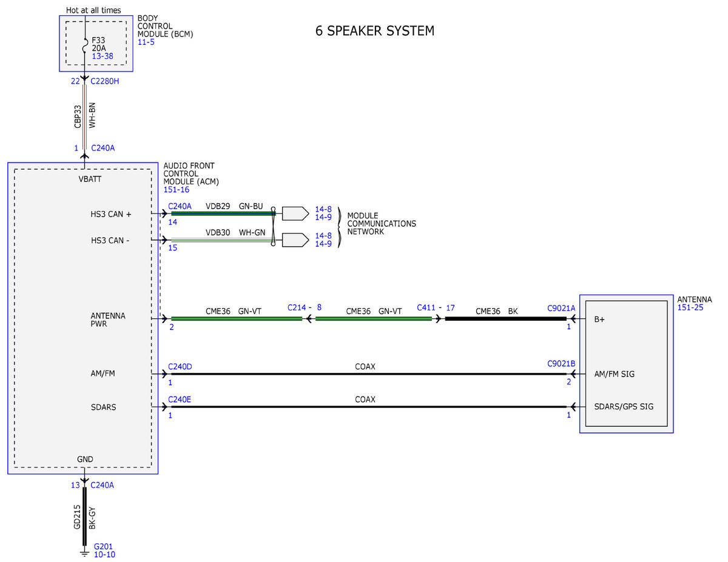Image resolution: width=728 pixels, height=562 pixels.
Task: Select antenna connector C9021A
Action: [x=561, y=307]
